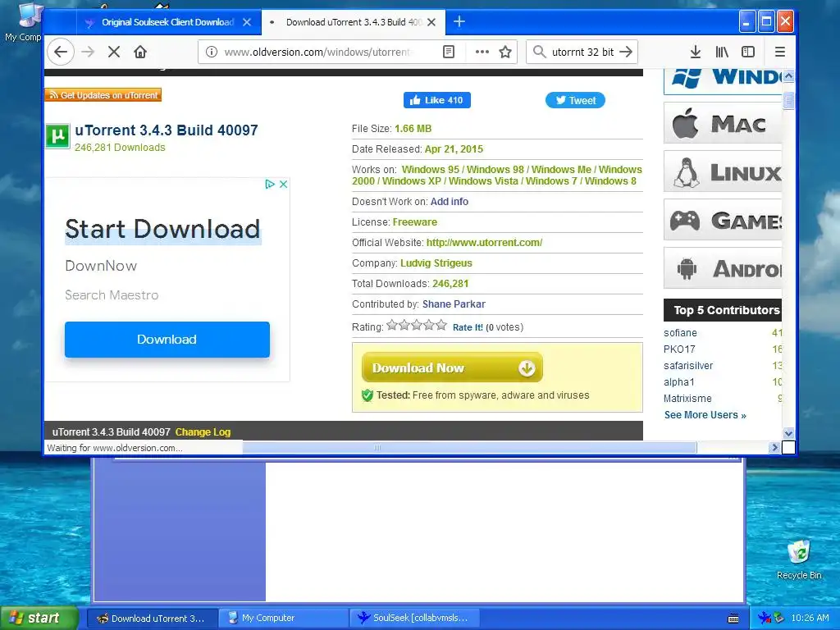The width and height of the screenshot is (840, 630).
Task: Rate with the fifth star
Action: [441, 325]
